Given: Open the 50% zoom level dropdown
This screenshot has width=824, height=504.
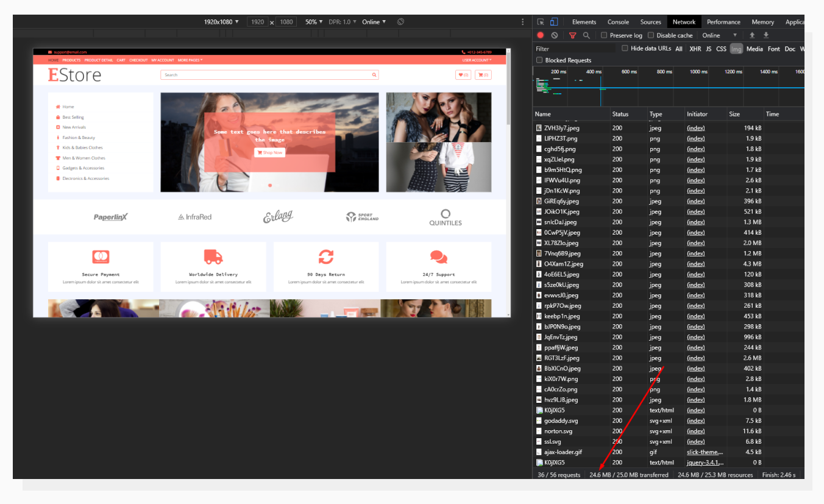Looking at the screenshot, I should [313, 21].
